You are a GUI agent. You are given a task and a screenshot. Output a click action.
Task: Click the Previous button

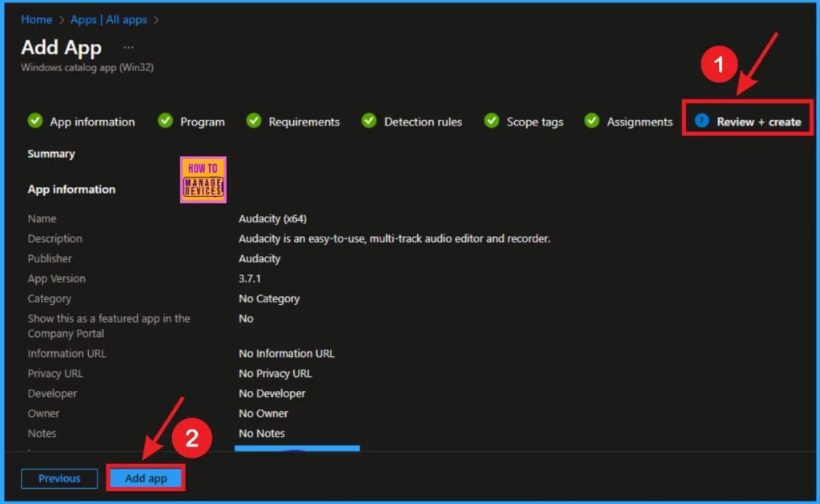(x=59, y=478)
